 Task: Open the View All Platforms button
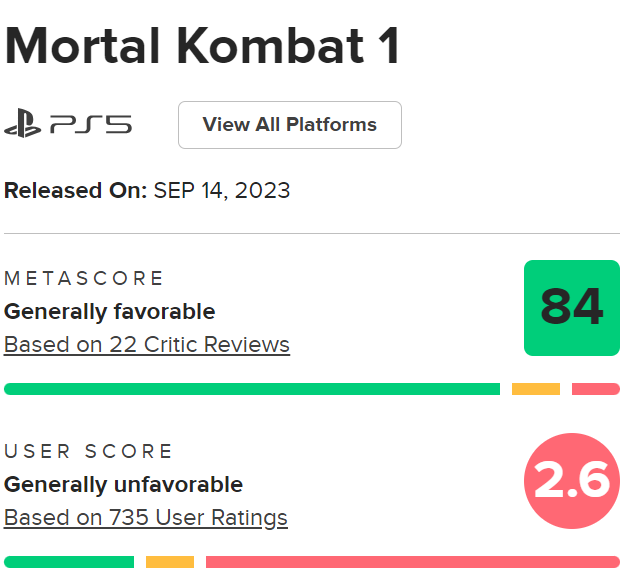pos(290,125)
